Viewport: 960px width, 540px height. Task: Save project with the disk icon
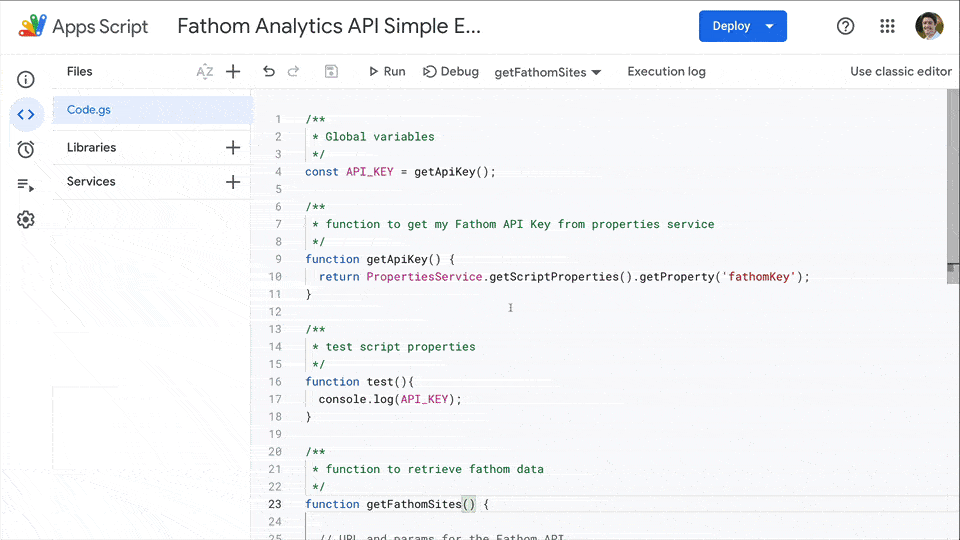click(331, 72)
